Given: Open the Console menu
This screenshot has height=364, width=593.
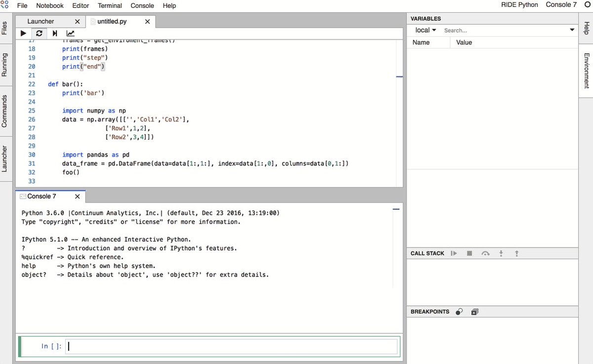Looking at the screenshot, I should [x=142, y=5].
